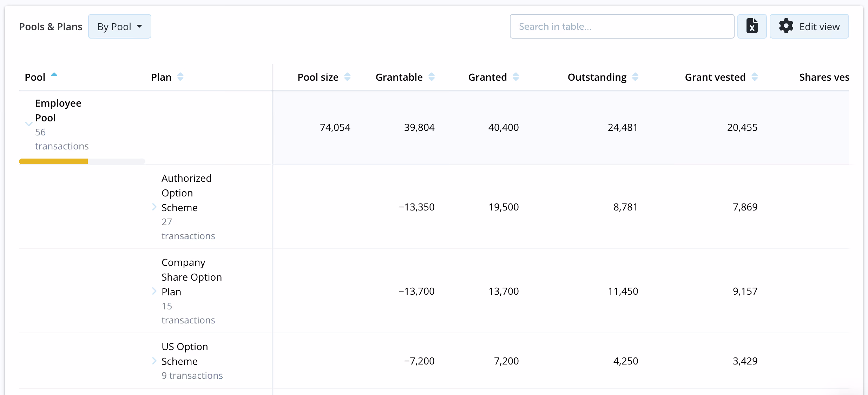Image resolution: width=868 pixels, height=395 pixels.
Task: Sort by Grantable column arrows
Action: pos(432,77)
